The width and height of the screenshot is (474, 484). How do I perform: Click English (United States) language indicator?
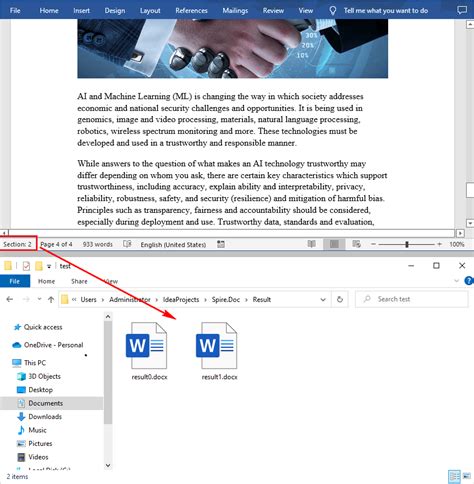(173, 245)
